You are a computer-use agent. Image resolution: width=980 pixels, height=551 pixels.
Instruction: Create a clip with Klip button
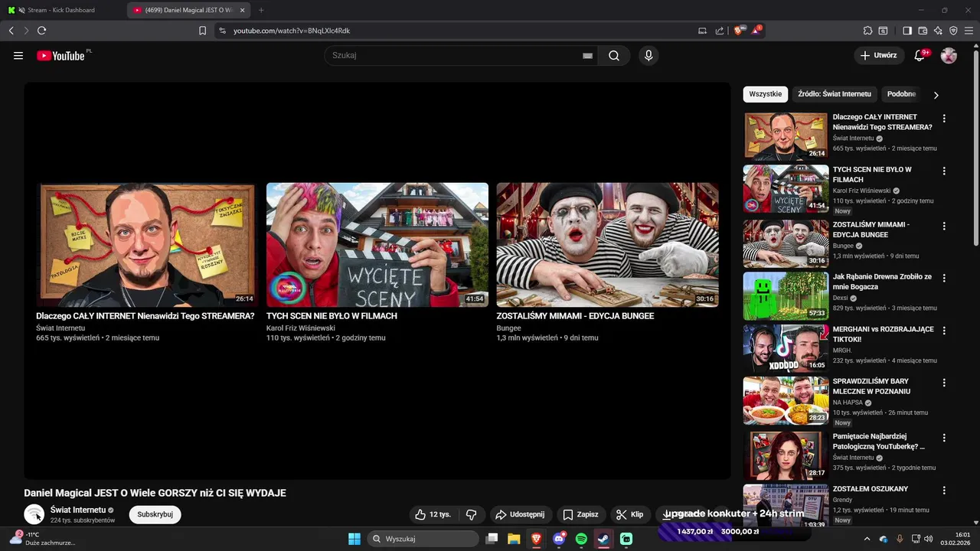pos(629,514)
